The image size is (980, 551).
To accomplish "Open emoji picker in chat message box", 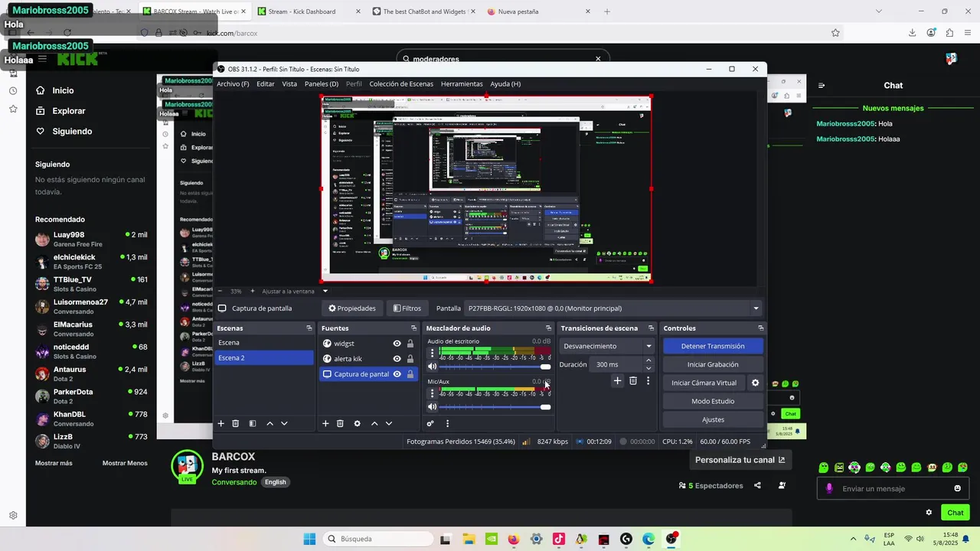I will 957,489.
